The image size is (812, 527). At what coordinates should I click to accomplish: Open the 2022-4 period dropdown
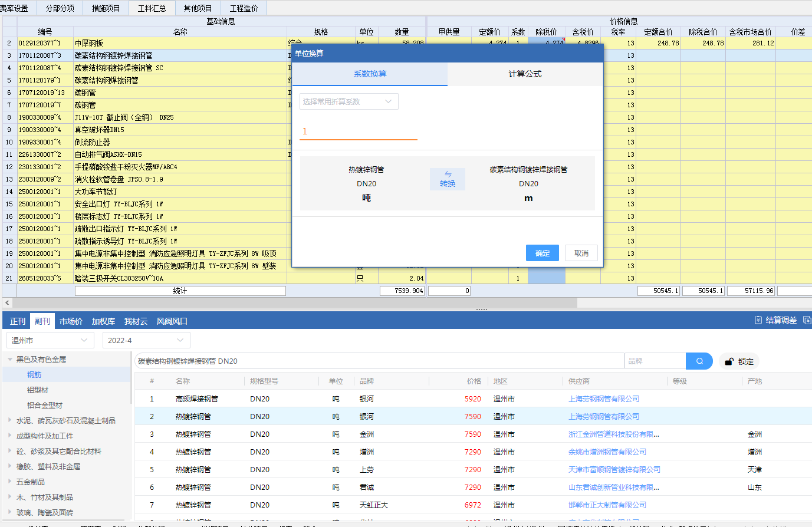click(x=146, y=340)
